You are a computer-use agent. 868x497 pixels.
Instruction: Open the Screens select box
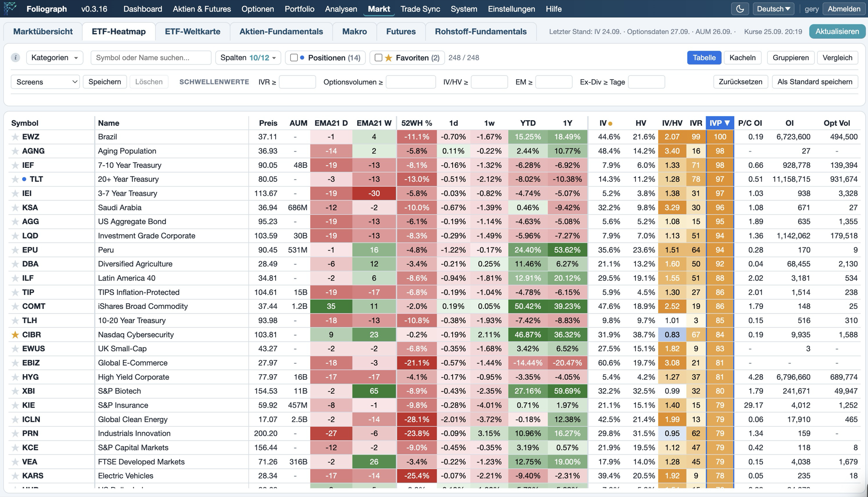[45, 82]
